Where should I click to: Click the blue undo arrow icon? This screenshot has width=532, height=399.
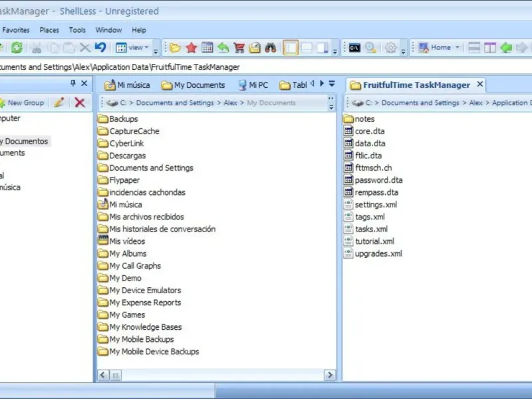coord(100,47)
